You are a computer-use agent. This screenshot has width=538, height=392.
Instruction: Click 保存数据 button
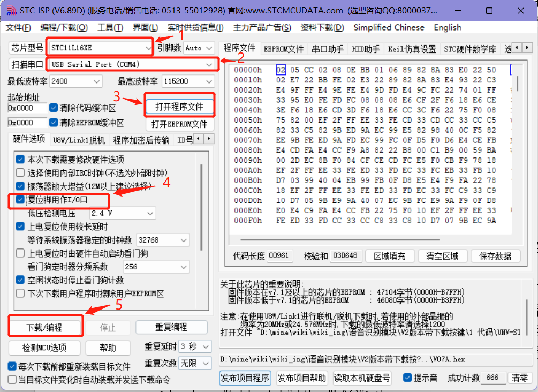click(x=495, y=256)
